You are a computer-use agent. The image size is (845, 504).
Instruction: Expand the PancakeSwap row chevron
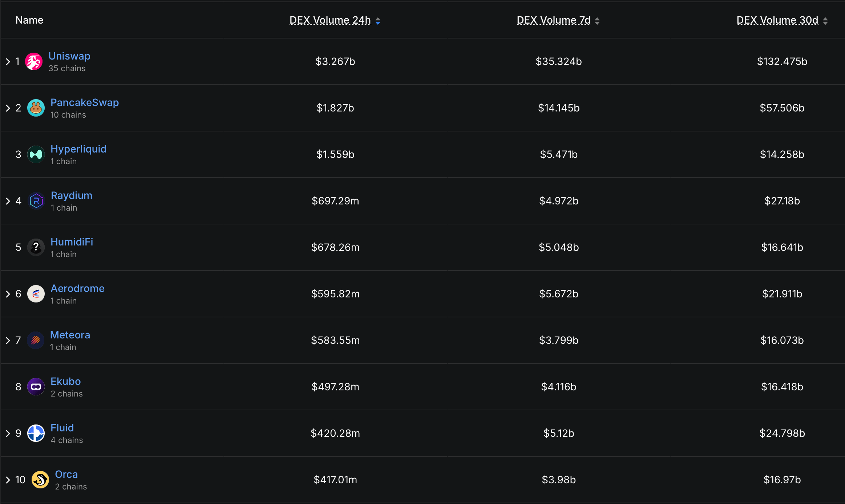[x=8, y=108]
